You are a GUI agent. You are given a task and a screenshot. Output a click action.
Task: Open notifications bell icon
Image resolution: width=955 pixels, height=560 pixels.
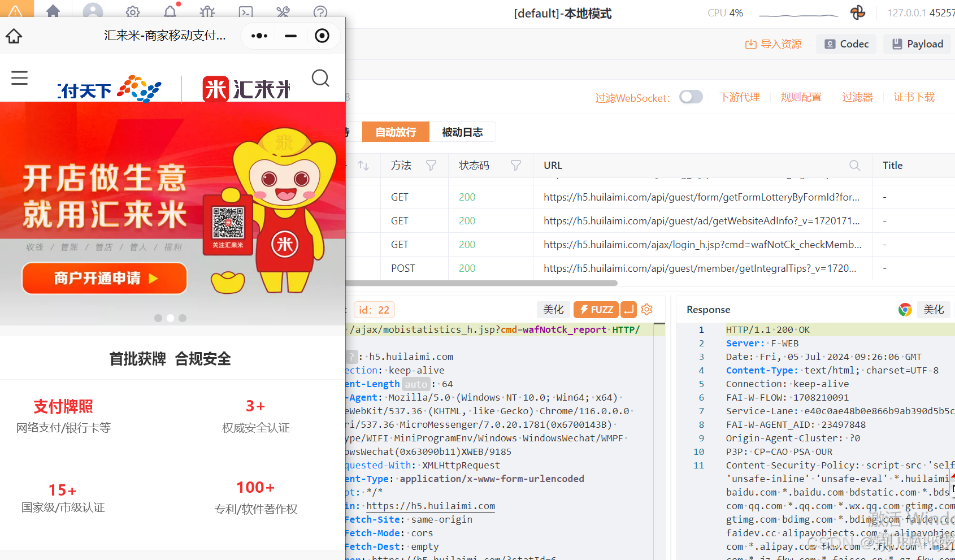pos(170,12)
